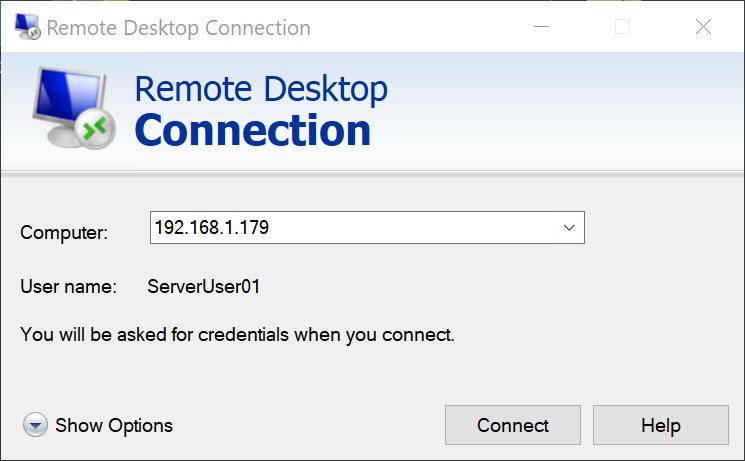Minimize the Remote Desktop Connection window
This screenshot has height=461, width=745.
coord(542,27)
